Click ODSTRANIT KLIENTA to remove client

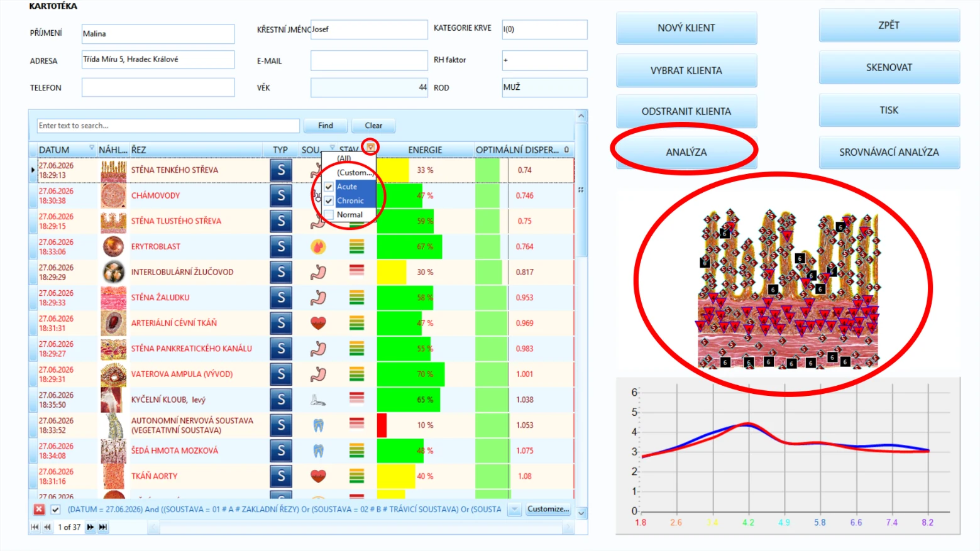click(686, 111)
